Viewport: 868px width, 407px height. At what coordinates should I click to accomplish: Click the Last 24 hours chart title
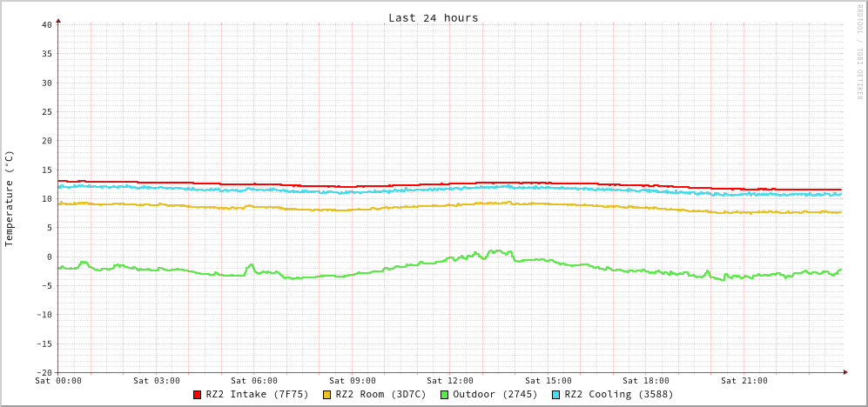[433, 17]
